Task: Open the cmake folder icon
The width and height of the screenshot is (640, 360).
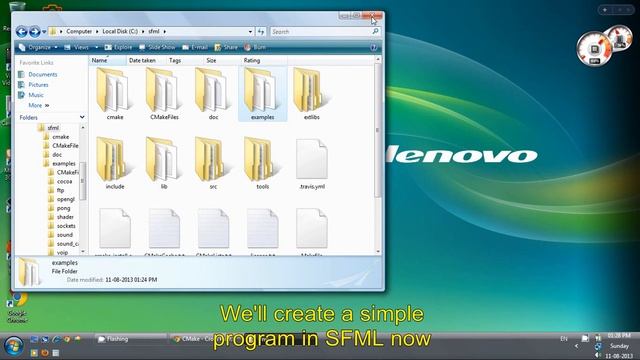Action: click(x=114, y=91)
